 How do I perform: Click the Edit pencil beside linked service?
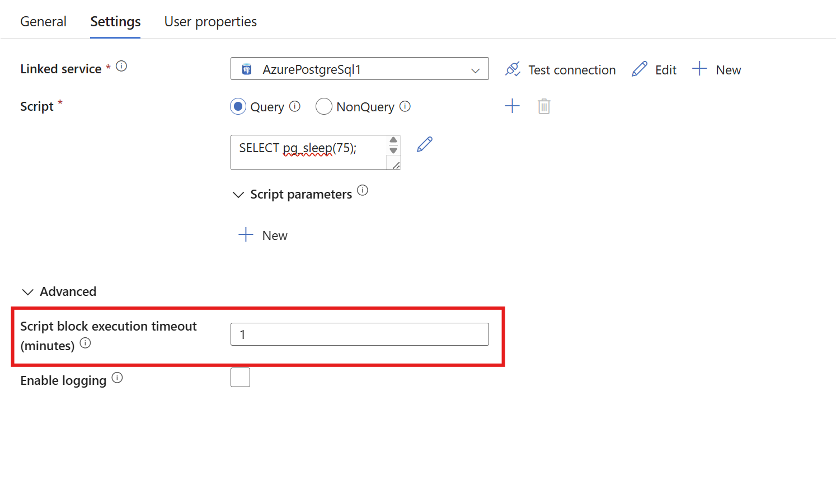640,69
